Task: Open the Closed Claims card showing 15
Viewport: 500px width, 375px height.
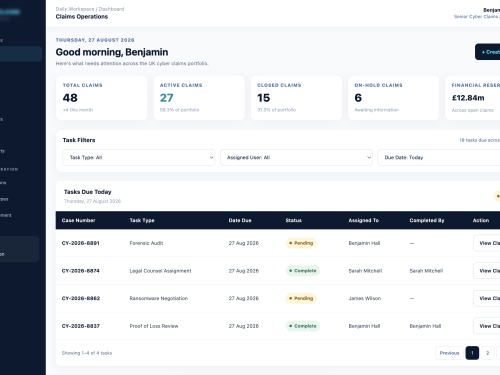Action: [x=296, y=98]
